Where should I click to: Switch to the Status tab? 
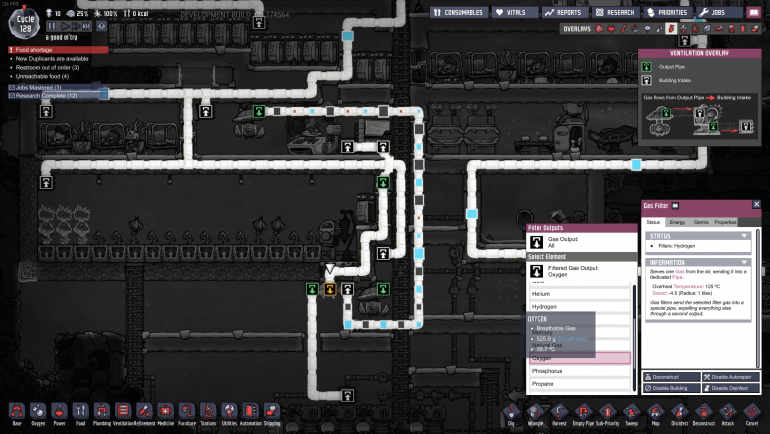(x=653, y=222)
